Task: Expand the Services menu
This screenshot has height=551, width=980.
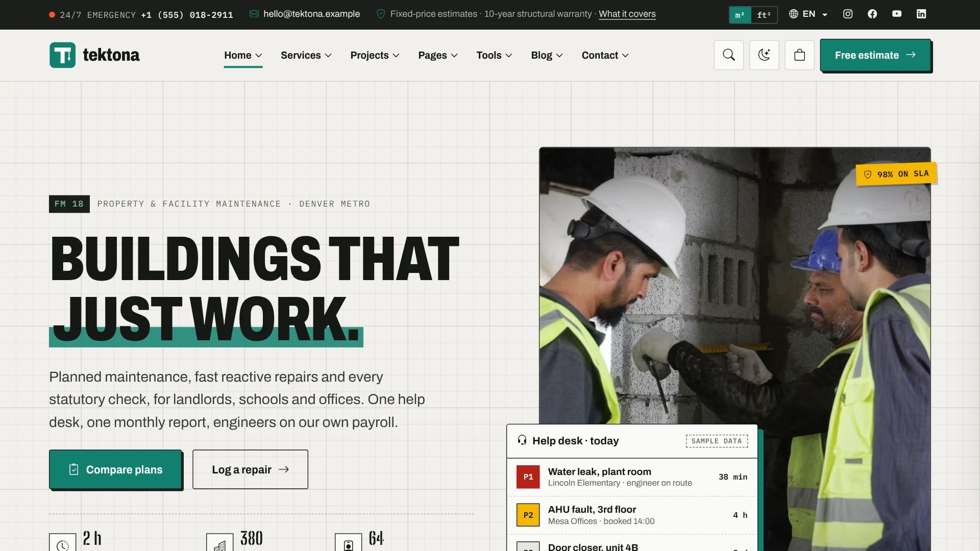Action: click(306, 55)
